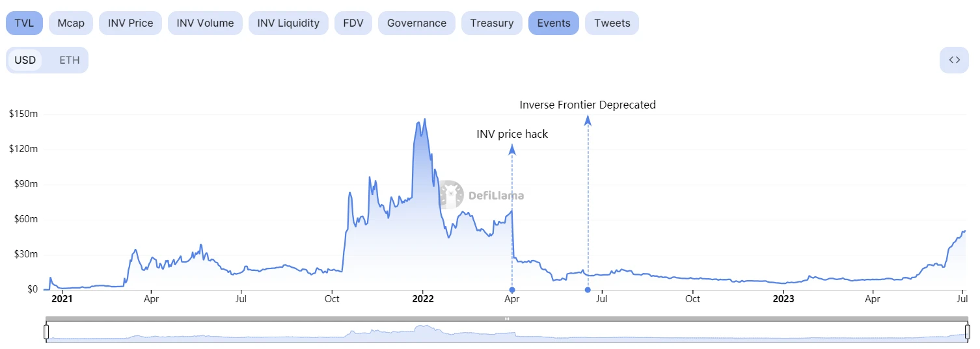Toggle the TVL chart series
The image size is (980, 349).
click(x=25, y=23)
